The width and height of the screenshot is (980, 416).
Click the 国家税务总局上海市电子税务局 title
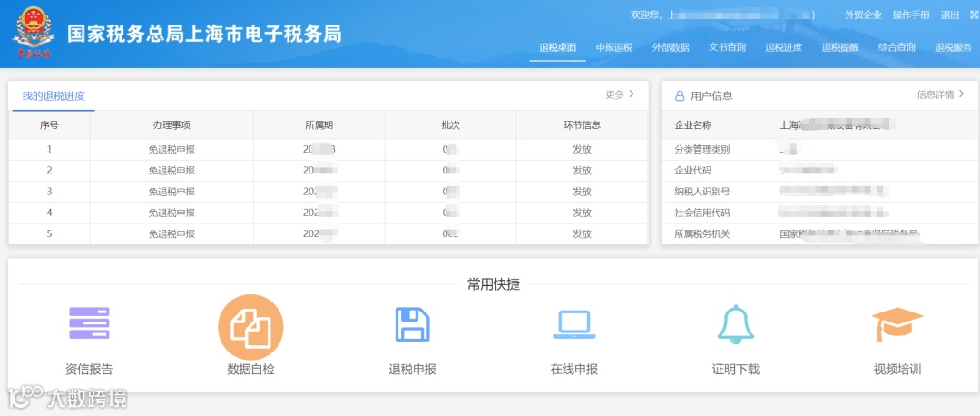(204, 34)
